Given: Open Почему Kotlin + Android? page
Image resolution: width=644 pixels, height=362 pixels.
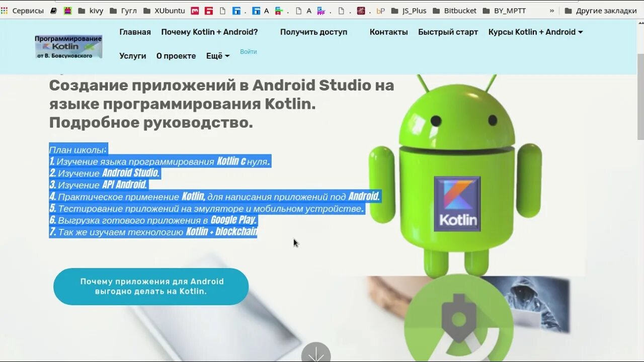Looking at the screenshot, I should pos(209,32).
